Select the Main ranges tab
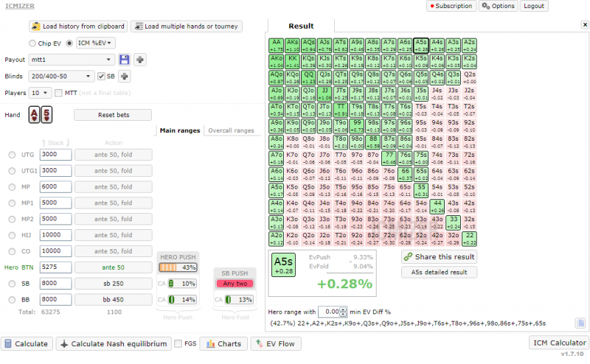 [x=179, y=130]
